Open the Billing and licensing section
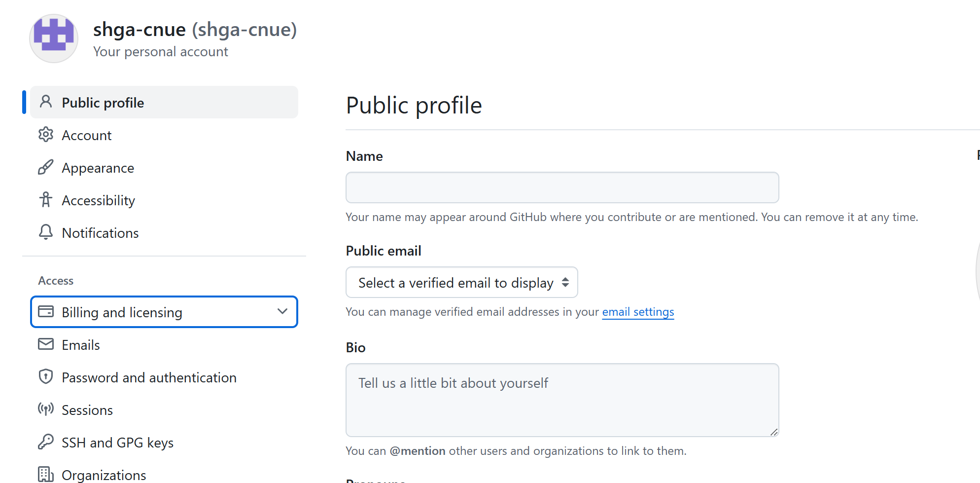 [164, 312]
